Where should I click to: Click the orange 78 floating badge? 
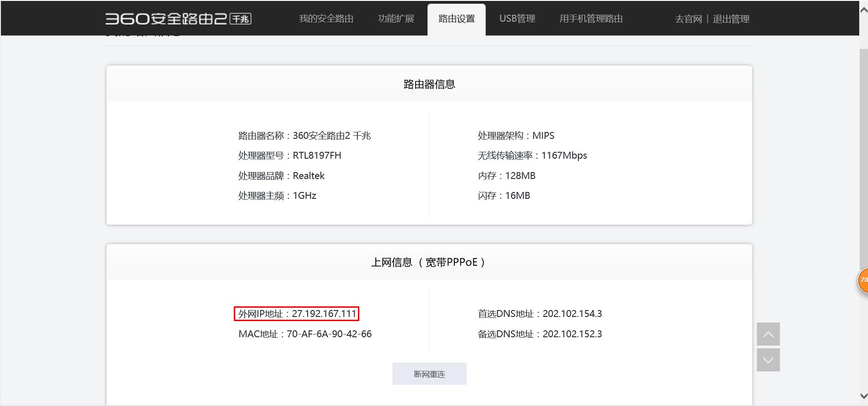863,280
